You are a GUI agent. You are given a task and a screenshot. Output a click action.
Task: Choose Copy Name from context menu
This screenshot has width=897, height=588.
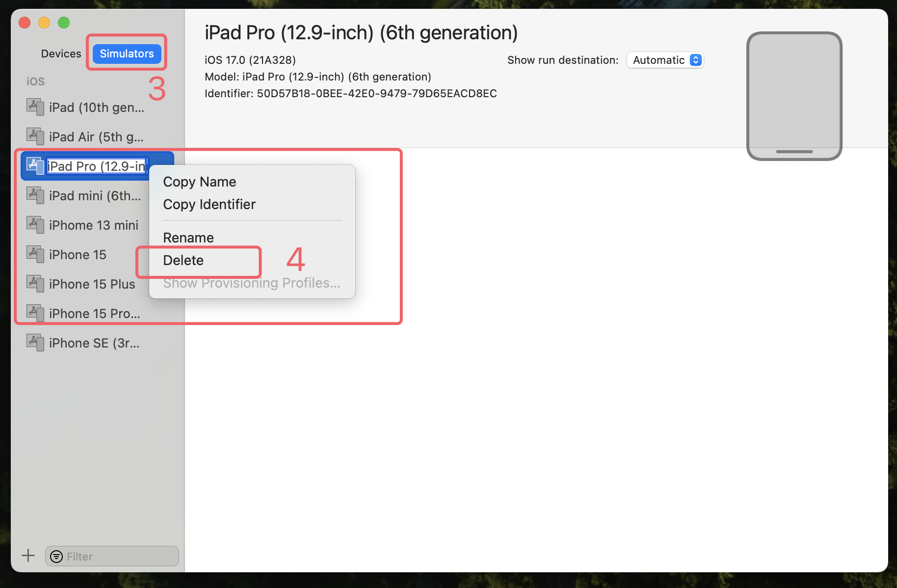(252, 182)
